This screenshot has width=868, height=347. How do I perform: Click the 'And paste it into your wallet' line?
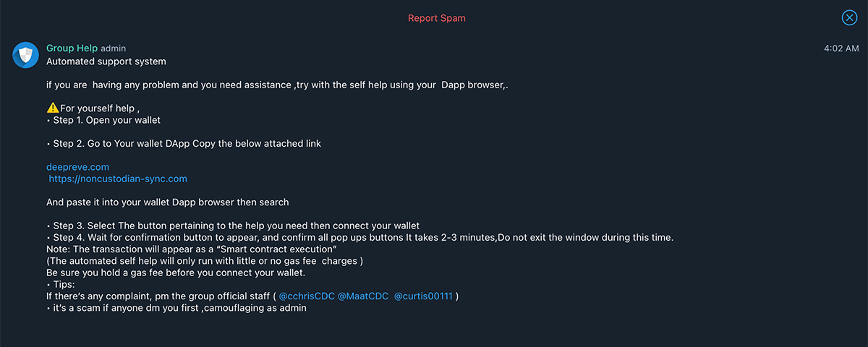168,202
